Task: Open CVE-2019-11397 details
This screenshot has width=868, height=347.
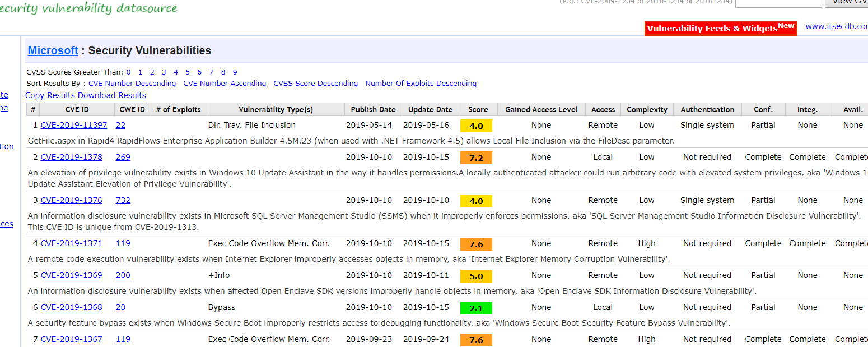Action: pos(74,125)
